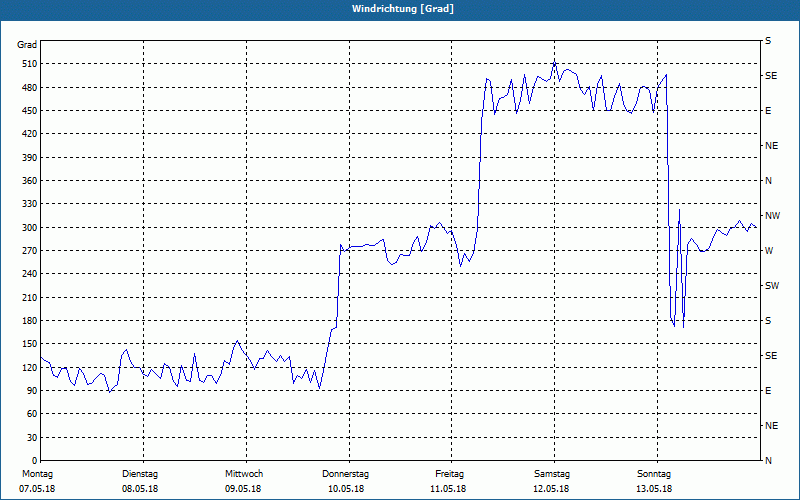Click the 90 value on left axis
This screenshot has width=800, height=500.
(31, 391)
